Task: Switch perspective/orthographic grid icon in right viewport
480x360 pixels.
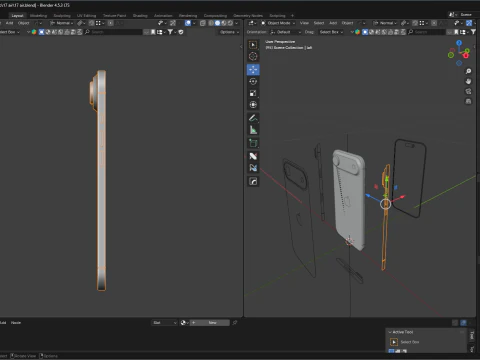Action: click(x=468, y=101)
